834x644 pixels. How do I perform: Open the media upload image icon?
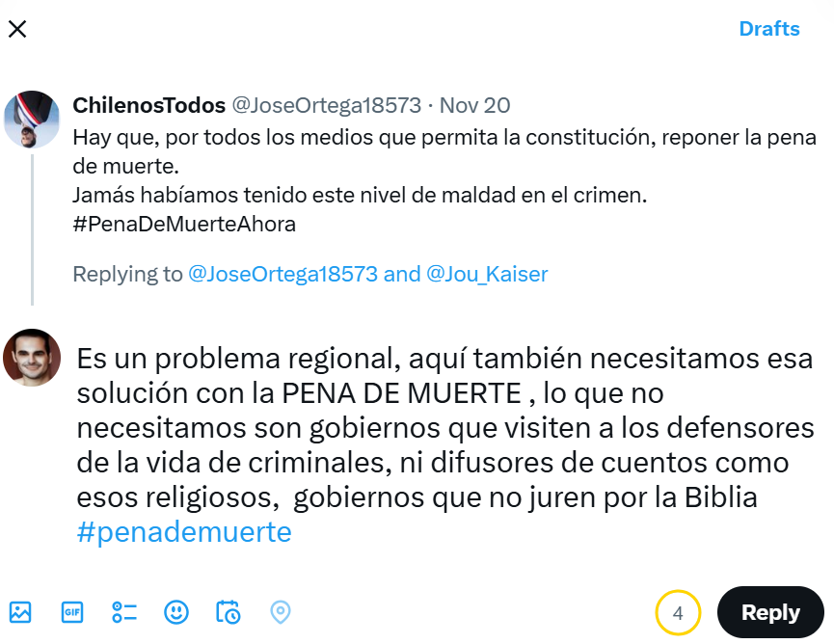click(x=20, y=612)
